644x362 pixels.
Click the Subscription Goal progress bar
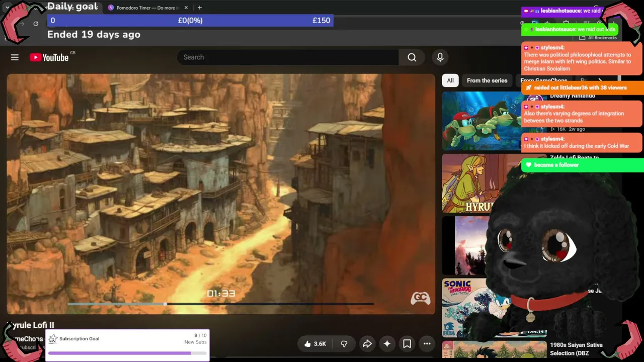click(x=127, y=353)
